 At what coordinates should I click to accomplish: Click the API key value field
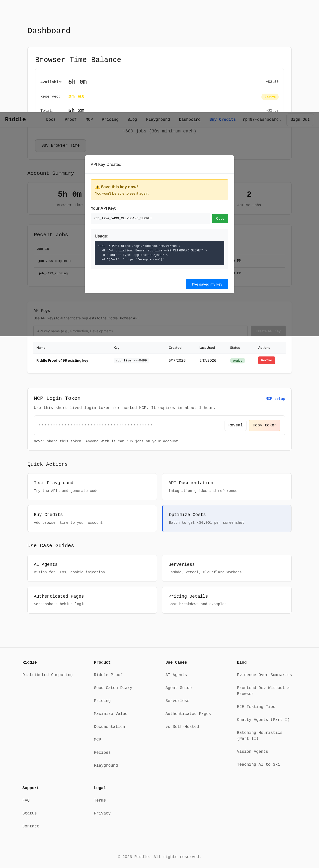tap(150, 218)
